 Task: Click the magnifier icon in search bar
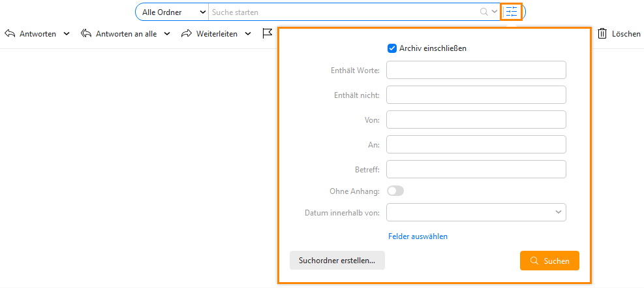tap(484, 12)
